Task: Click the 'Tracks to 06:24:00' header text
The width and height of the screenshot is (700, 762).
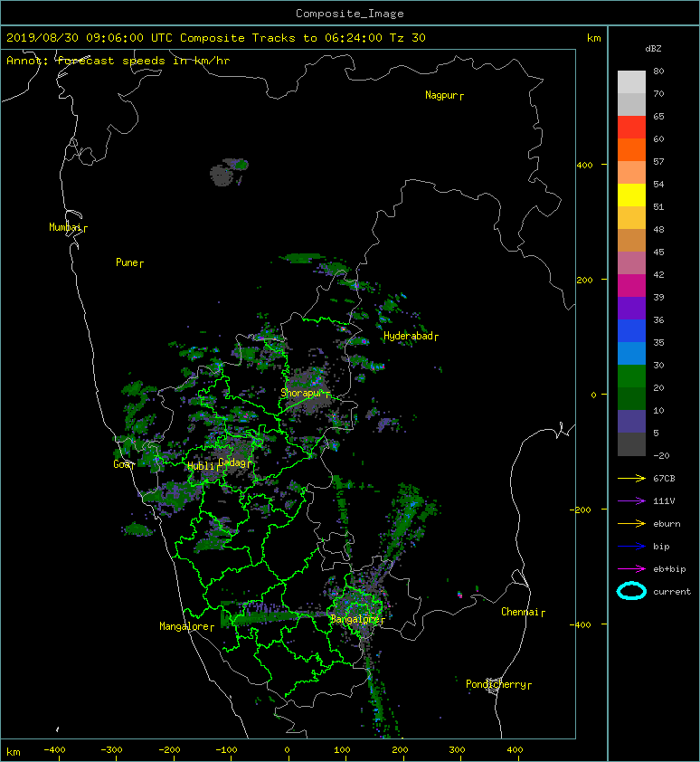Action: pyautogui.click(x=317, y=38)
